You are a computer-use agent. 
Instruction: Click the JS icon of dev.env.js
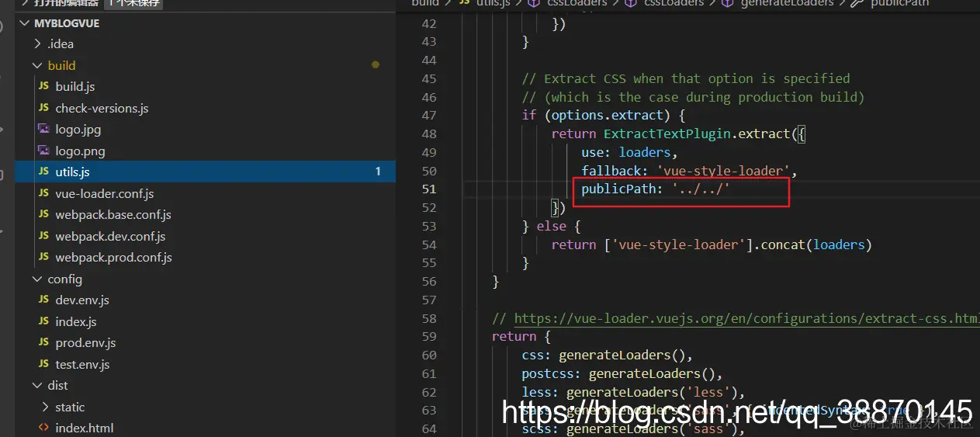(43, 300)
